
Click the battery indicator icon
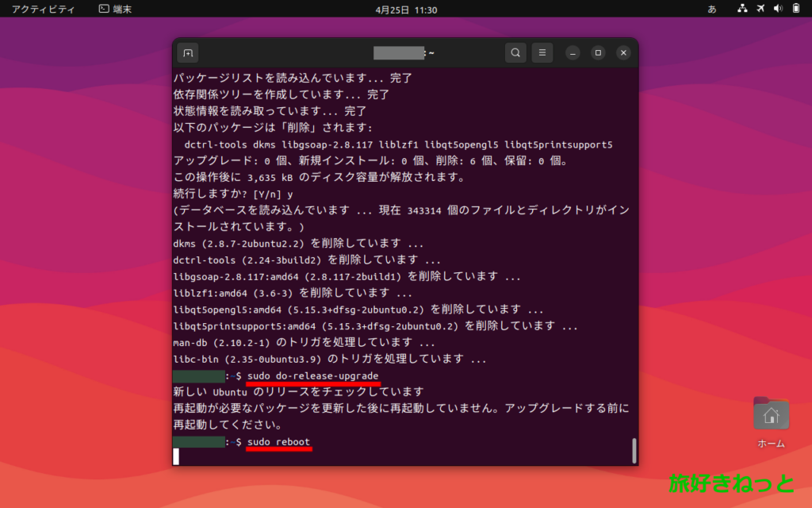tap(795, 9)
